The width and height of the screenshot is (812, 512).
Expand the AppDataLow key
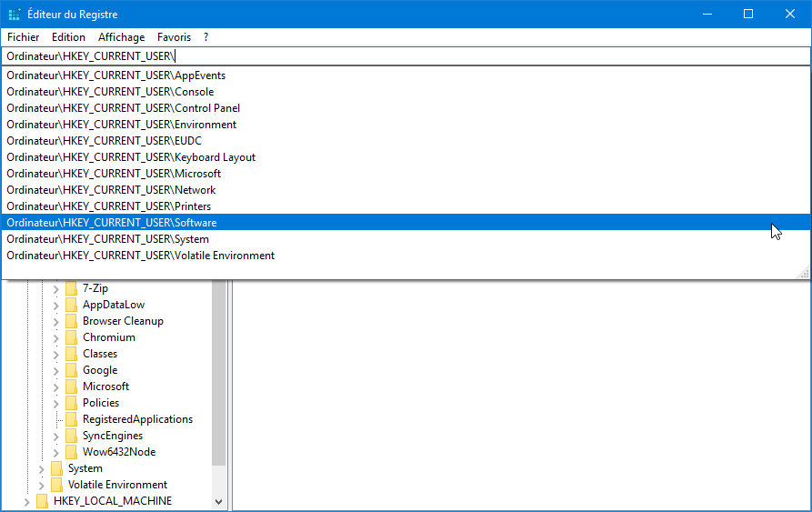tap(56, 306)
